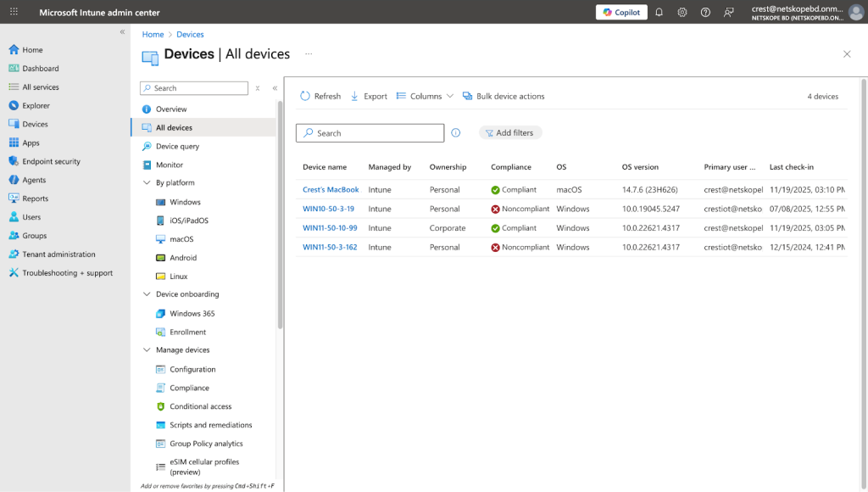Image resolution: width=868 pixels, height=492 pixels.
Task: Click the Tenant administration icon
Action: coord(14,254)
